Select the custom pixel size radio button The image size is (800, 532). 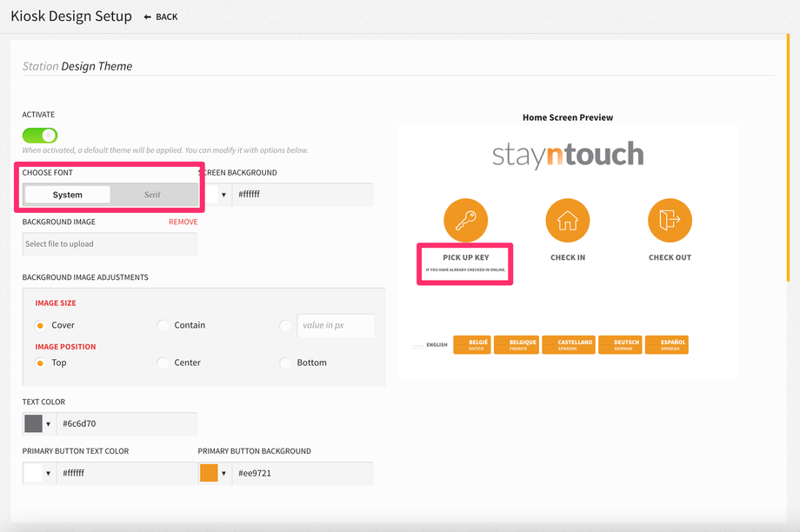coord(285,325)
